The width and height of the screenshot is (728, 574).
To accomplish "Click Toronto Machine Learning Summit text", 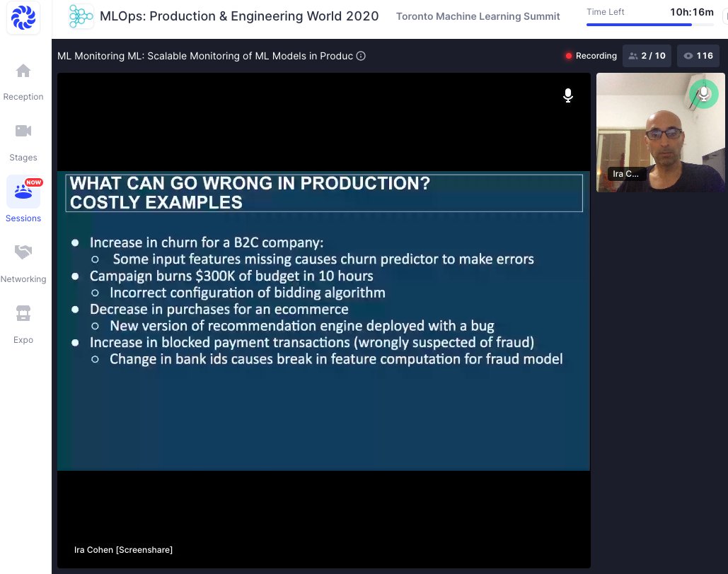I will [478, 16].
